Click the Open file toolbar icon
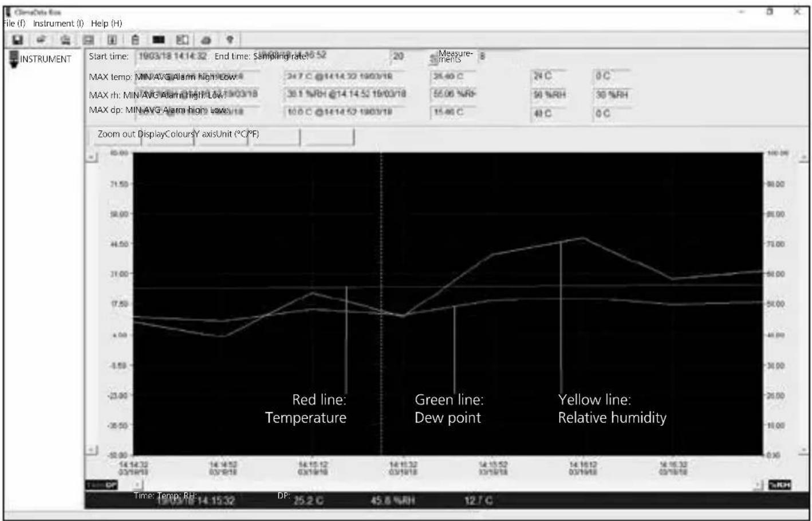Image resolution: width=812 pixels, height=521 pixels. 41,40
